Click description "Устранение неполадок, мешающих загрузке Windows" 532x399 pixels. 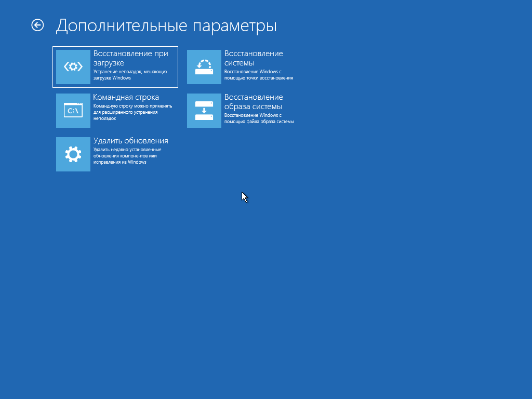130,74
